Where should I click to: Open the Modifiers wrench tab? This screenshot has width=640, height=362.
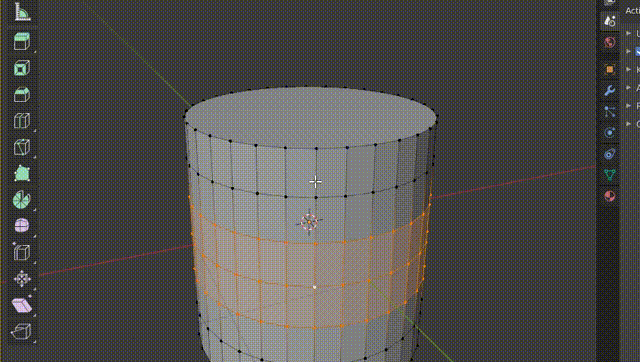click(609, 90)
